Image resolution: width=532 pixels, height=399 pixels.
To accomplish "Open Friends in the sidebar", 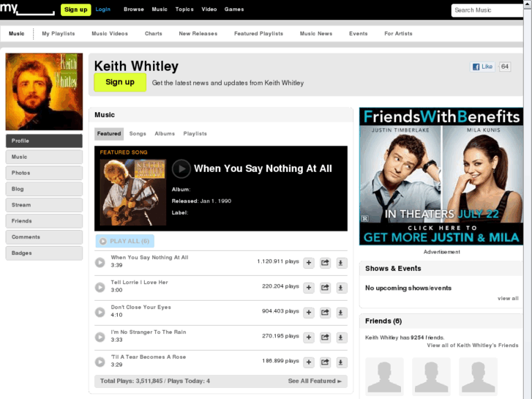I will point(44,221).
